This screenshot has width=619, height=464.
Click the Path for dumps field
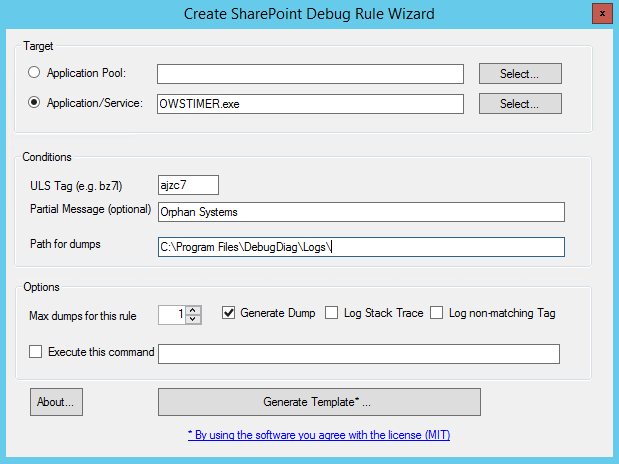tap(361, 246)
